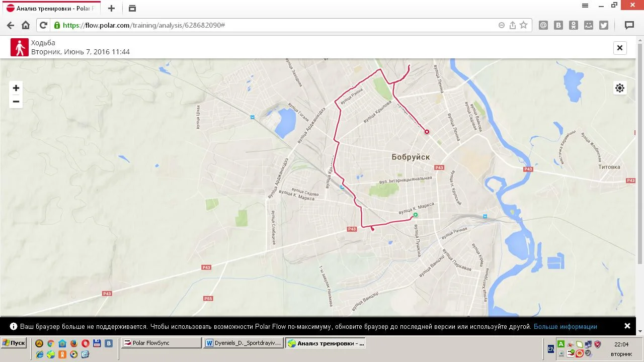Open the browser hamburger menu
The height and width of the screenshot is (362, 644).
click(585, 6)
